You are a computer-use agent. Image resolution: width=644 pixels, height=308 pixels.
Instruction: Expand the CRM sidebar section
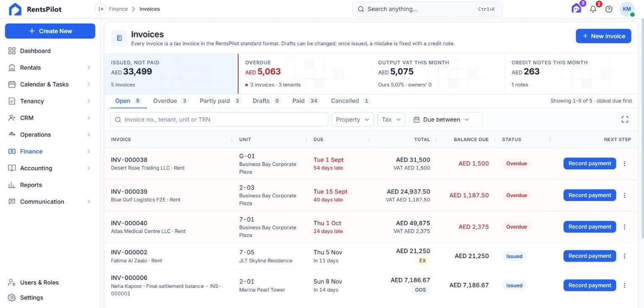pos(50,118)
